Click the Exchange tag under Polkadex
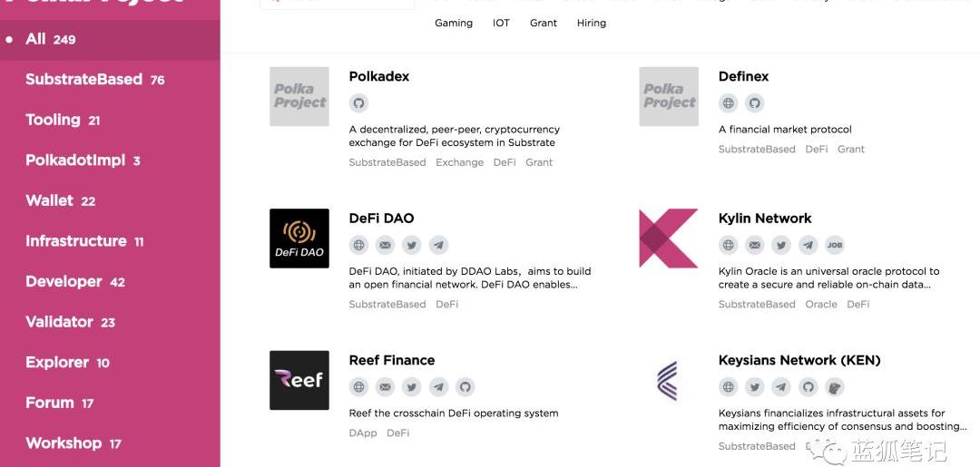 point(459,162)
